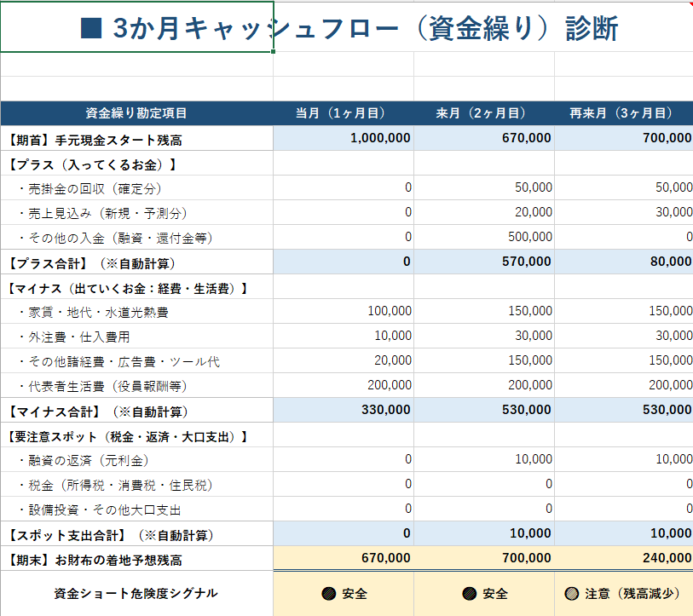Click the 再来月（3ヶ月目） column header
The image size is (693, 616).
point(624,113)
